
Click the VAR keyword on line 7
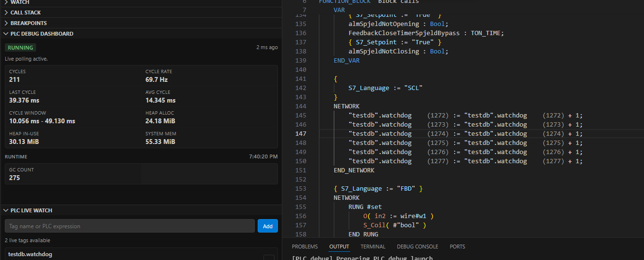pos(339,10)
